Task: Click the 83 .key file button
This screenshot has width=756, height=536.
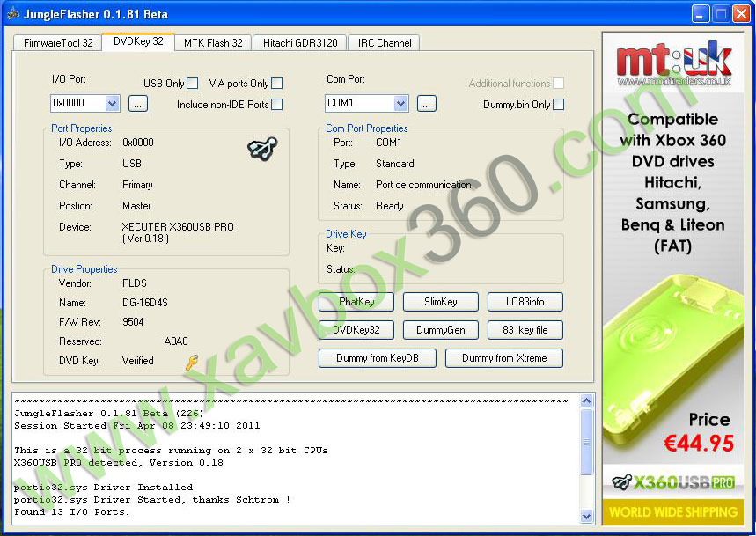Action: coord(525,330)
